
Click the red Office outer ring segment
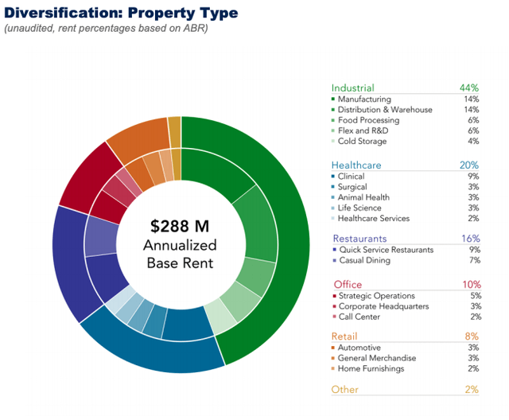(x=87, y=177)
